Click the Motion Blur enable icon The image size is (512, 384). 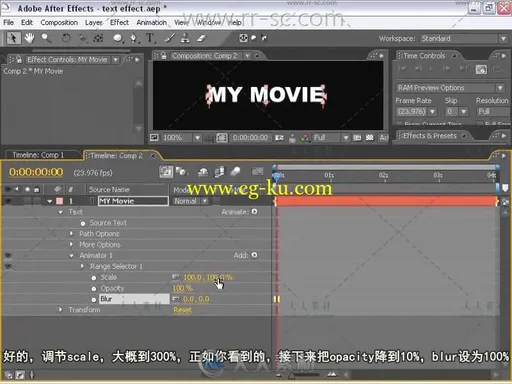tap(235, 172)
